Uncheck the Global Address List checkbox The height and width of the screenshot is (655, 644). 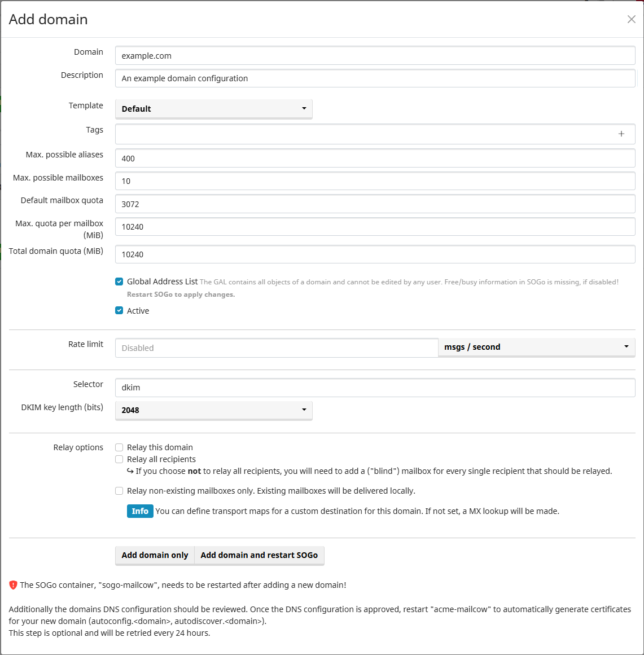point(119,282)
